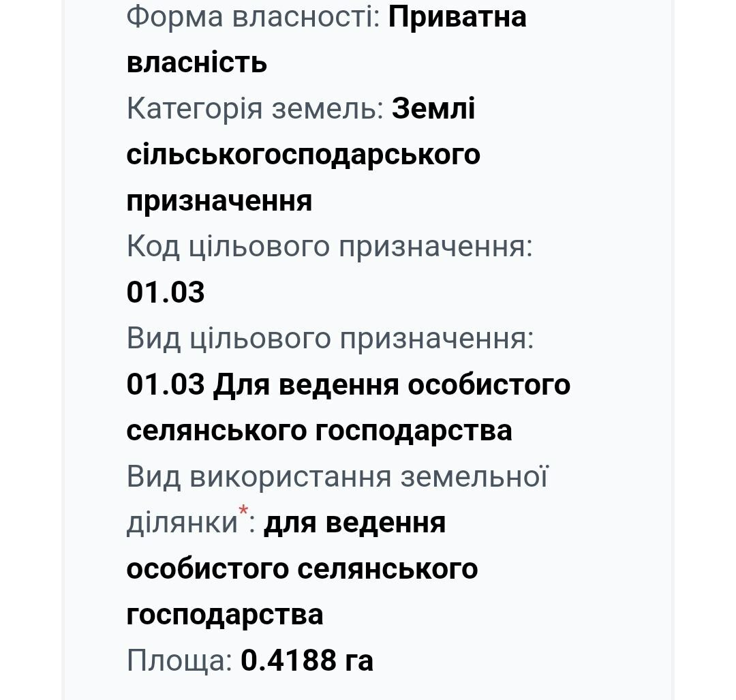Click the 'Код цільового призначення:' label
Image resolution: width=736 pixels, height=700 pixels.
tap(330, 247)
